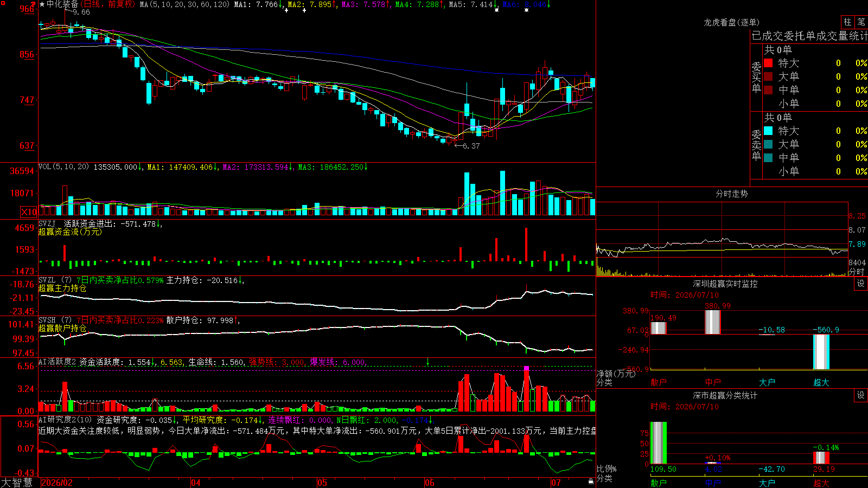Click the 07 month marker on the timeline
868x488 pixels.
(x=556, y=483)
